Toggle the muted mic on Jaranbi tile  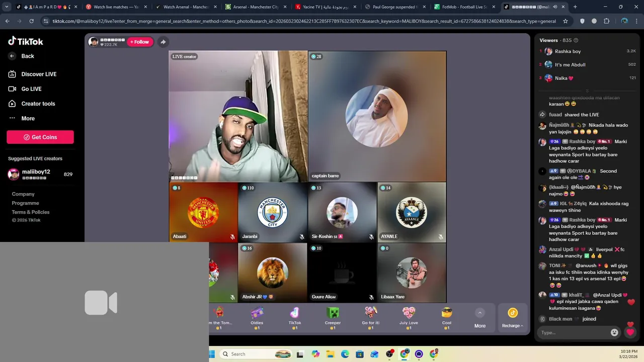click(x=302, y=237)
